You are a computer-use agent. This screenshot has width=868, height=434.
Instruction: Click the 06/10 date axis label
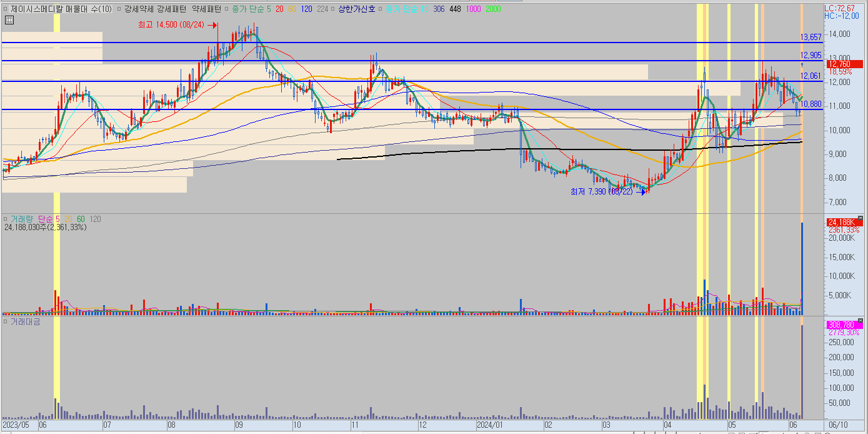point(838,425)
